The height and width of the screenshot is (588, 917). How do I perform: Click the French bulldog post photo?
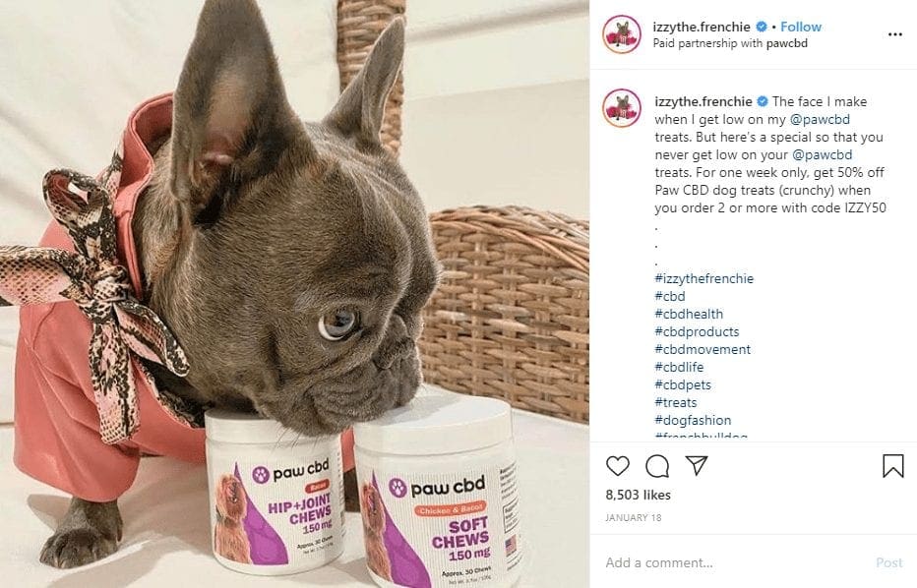tap(295, 294)
